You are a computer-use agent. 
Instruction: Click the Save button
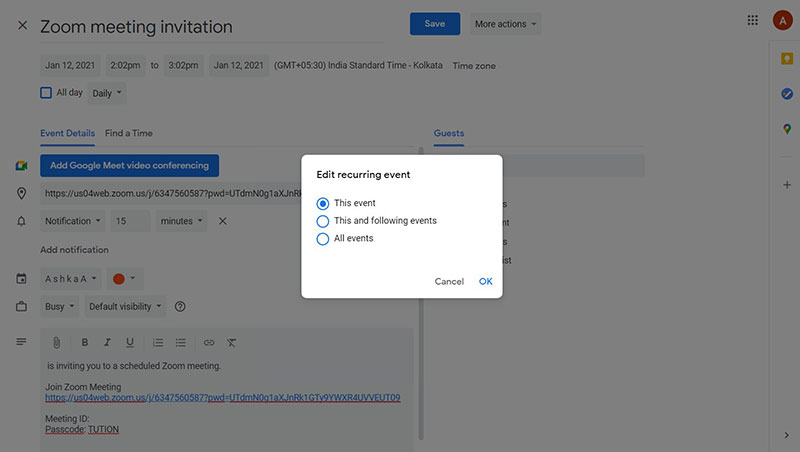(x=435, y=24)
